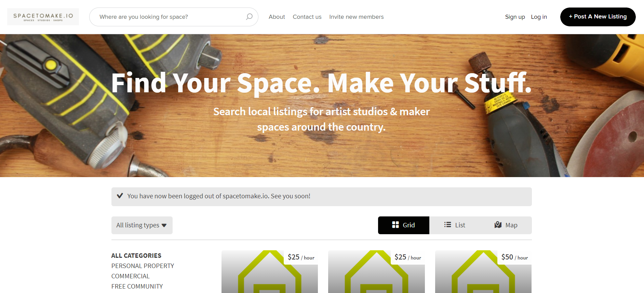Click the Grid view icon

395,225
